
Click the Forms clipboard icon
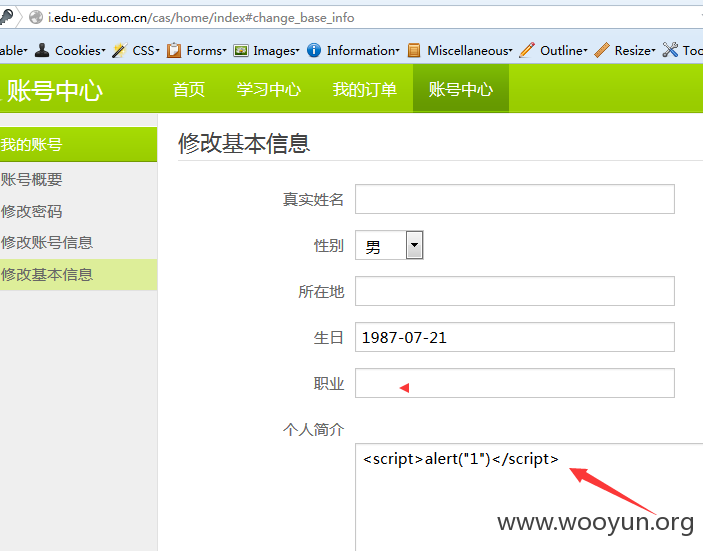(x=174, y=50)
